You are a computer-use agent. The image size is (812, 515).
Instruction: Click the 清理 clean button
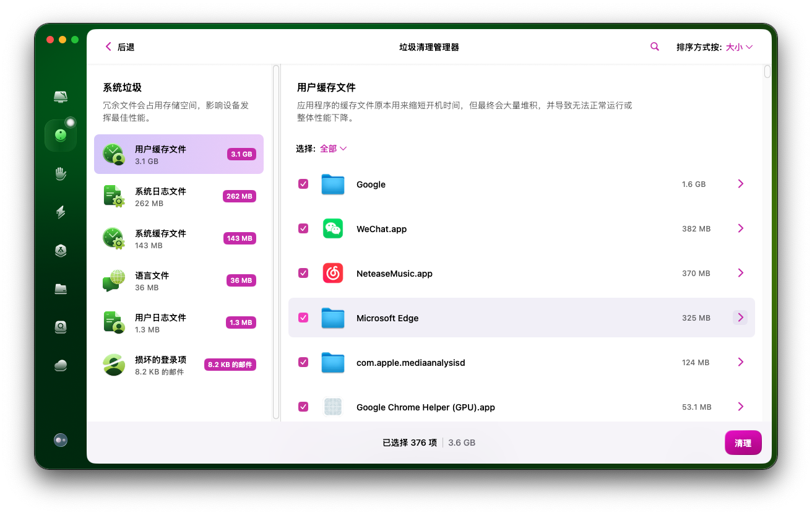(x=743, y=443)
